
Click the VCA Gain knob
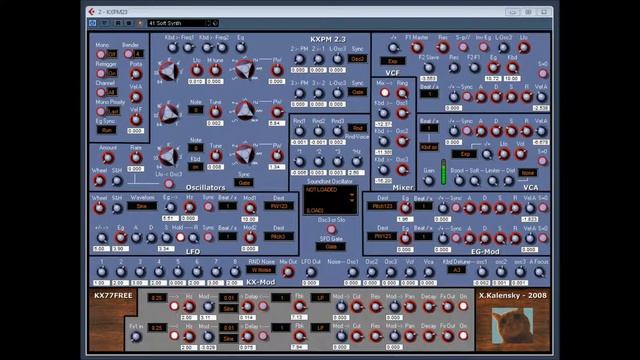point(429,181)
